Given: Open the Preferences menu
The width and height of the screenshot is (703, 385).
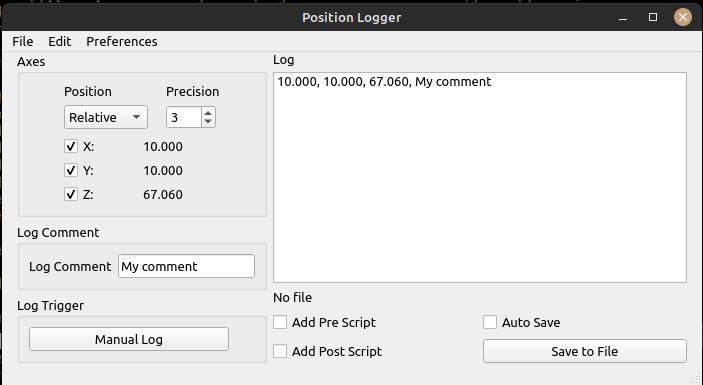Looking at the screenshot, I should (x=122, y=42).
